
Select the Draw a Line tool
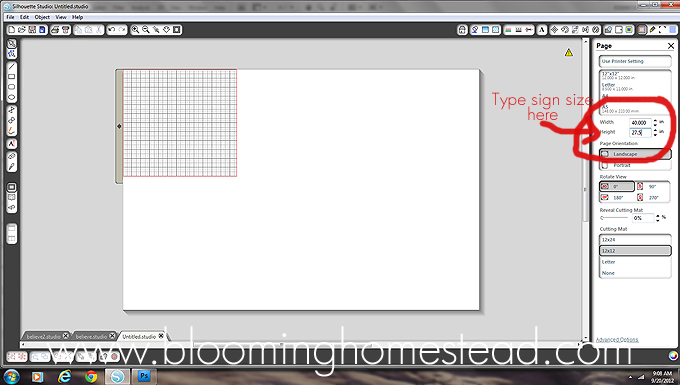pos(12,66)
